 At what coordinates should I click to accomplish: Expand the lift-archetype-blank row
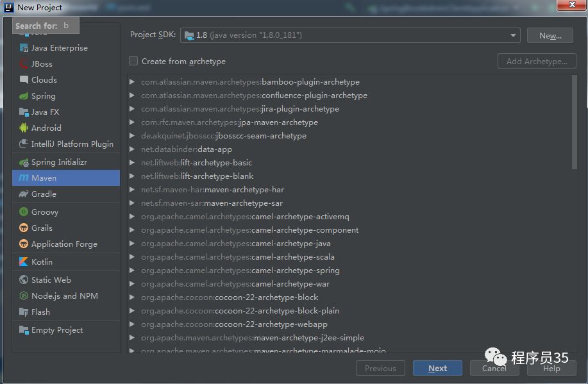131,176
